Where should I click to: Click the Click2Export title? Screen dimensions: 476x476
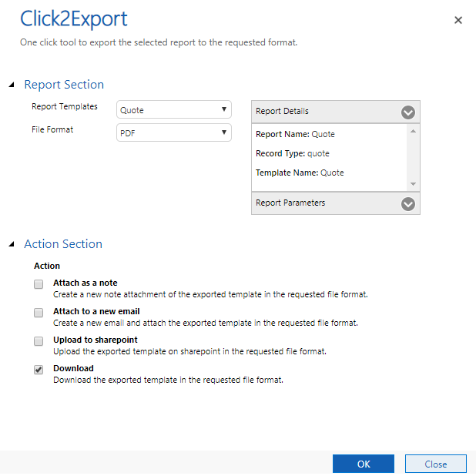(x=74, y=19)
